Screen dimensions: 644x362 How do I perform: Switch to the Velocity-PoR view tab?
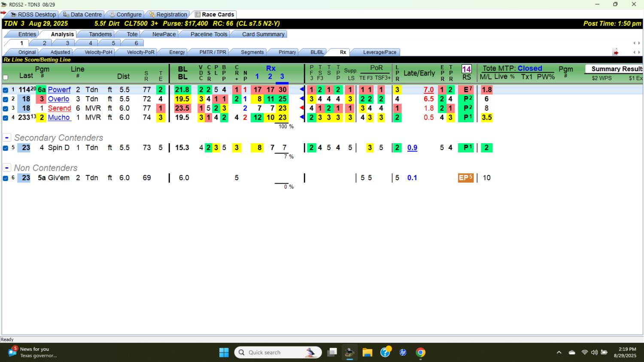(140, 52)
